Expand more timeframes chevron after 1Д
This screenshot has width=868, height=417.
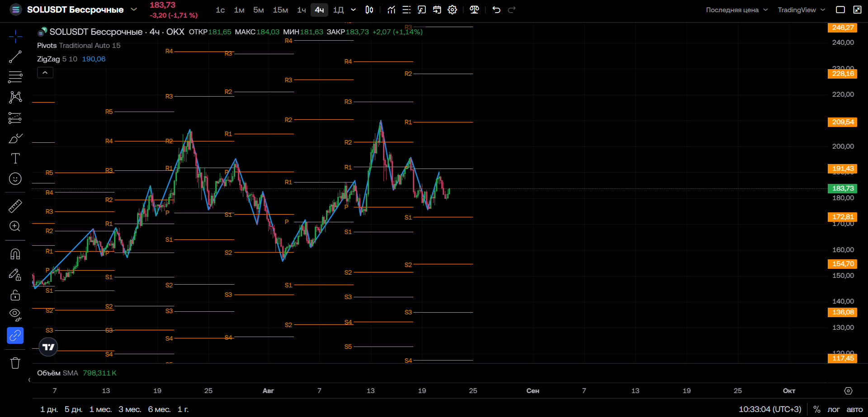(354, 10)
